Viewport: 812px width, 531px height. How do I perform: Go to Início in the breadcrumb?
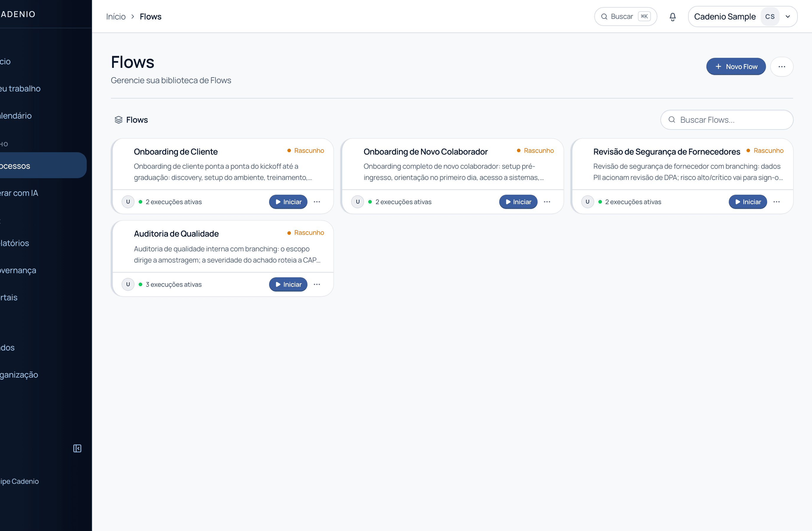[116, 17]
